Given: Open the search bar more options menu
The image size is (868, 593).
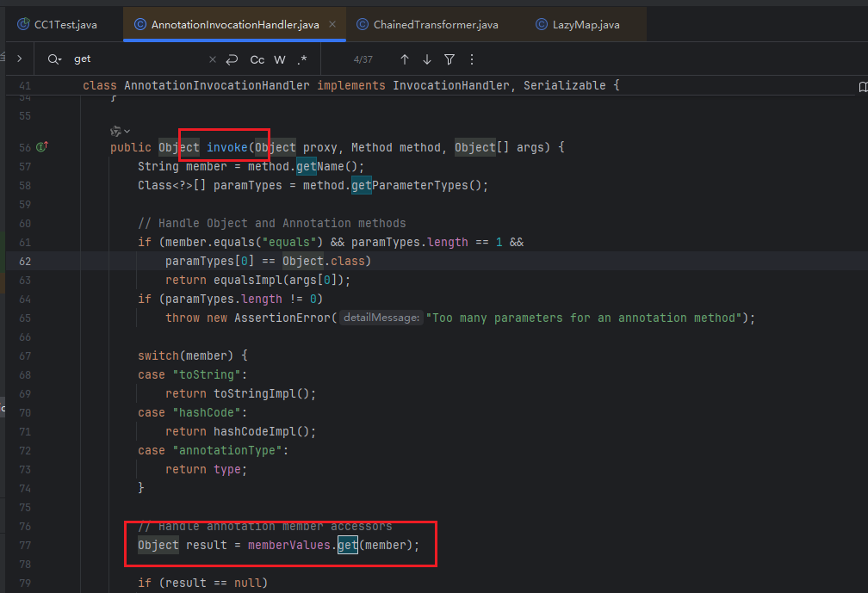Looking at the screenshot, I should click(x=471, y=59).
